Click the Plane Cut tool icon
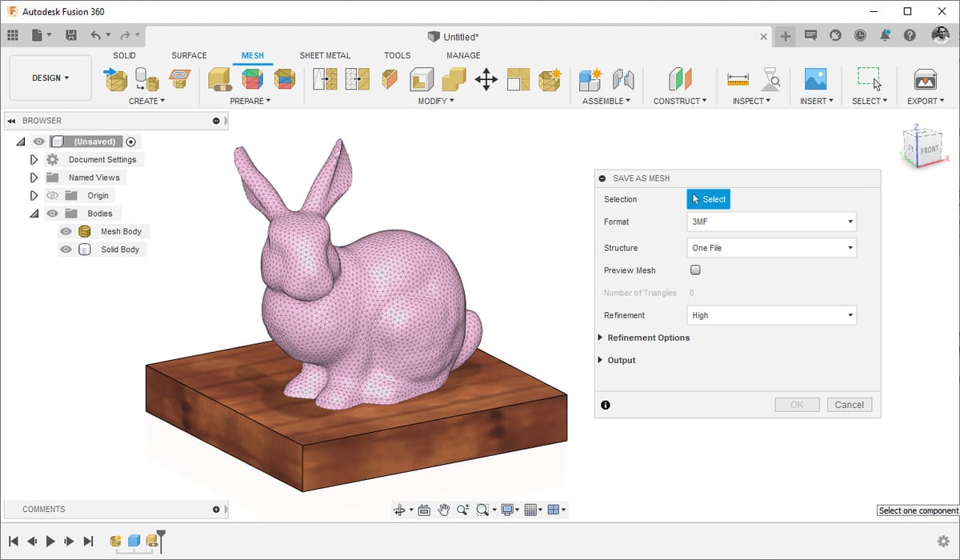960x560 pixels. [x=390, y=79]
